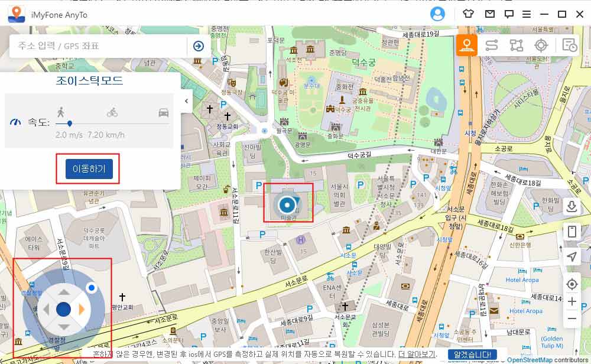Click the 신한은행 label on the map

tap(520, 245)
